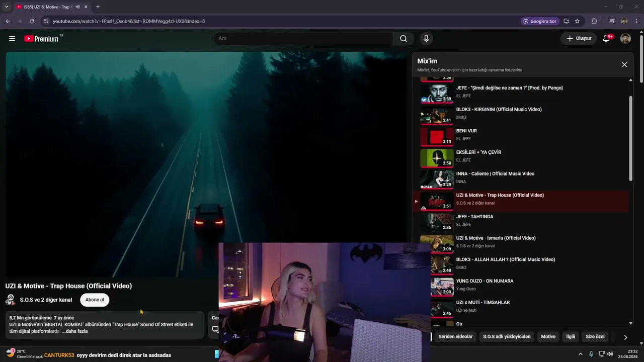Open the S.O.S ve 2 diğer kanal link
The image size is (644, 362).
pyautogui.click(x=46, y=300)
